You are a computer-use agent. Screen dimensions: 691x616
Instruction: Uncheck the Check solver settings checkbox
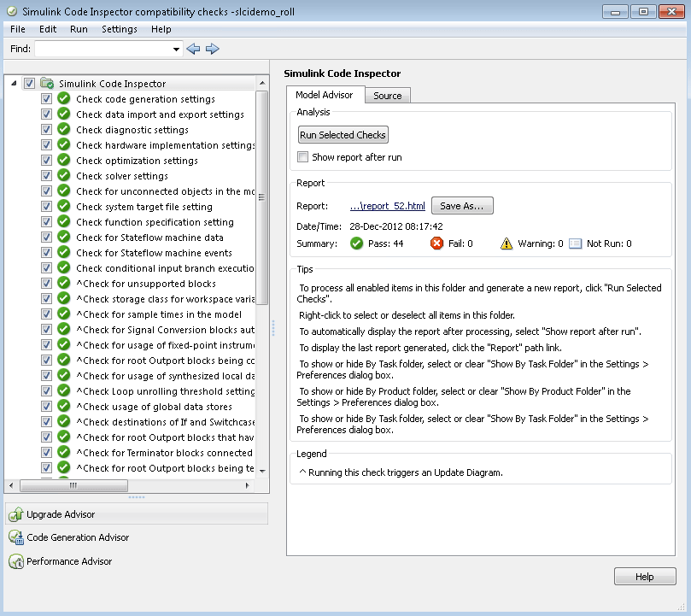coord(46,176)
